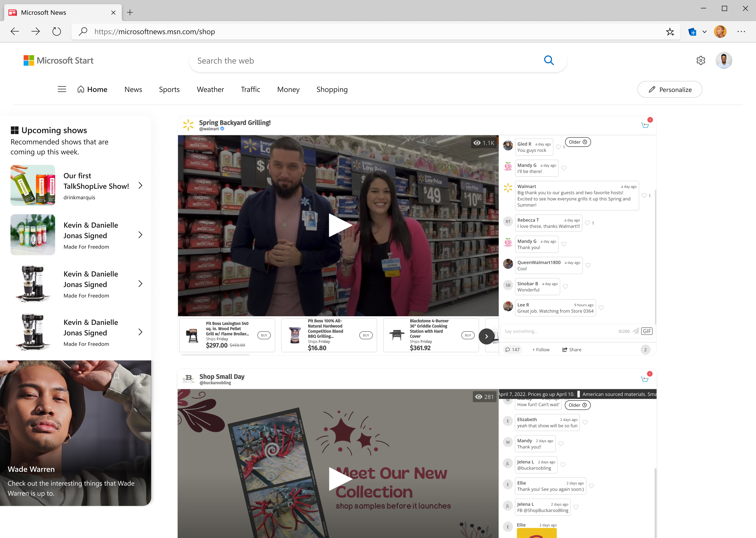Viewport: 756px width, 538px height.
Task: Open the hamburger navigation menu
Action: 62,89
